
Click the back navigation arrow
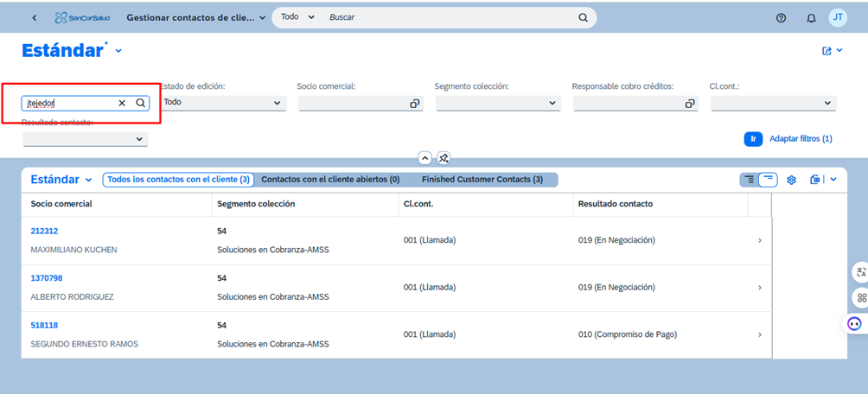point(35,17)
